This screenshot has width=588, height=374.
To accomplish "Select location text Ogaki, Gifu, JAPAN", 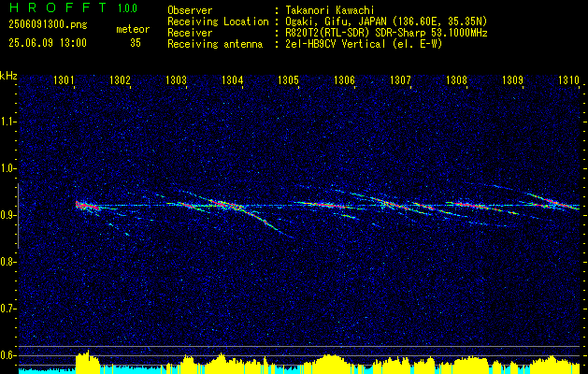I will click(x=335, y=22).
